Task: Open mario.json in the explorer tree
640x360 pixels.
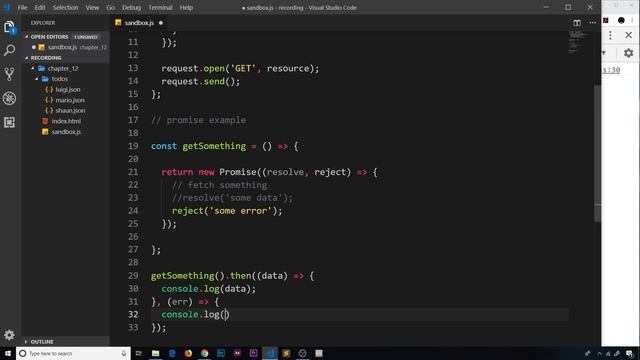Action: point(70,100)
